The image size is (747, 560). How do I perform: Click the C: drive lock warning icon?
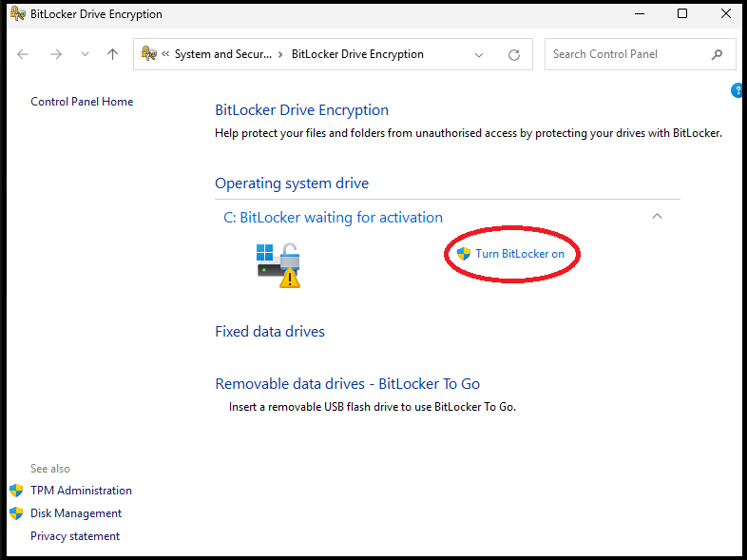[278, 265]
